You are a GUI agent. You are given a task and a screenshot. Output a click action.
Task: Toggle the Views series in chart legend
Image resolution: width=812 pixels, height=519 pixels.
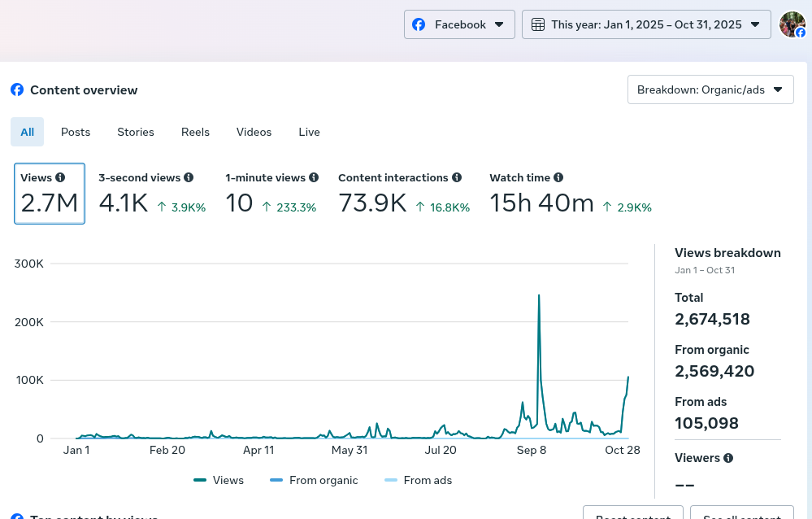219,480
